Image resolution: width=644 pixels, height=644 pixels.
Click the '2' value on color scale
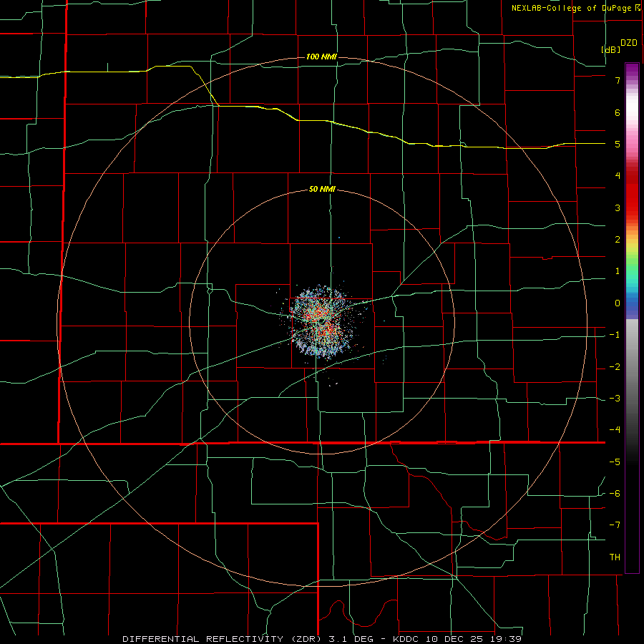point(618,240)
